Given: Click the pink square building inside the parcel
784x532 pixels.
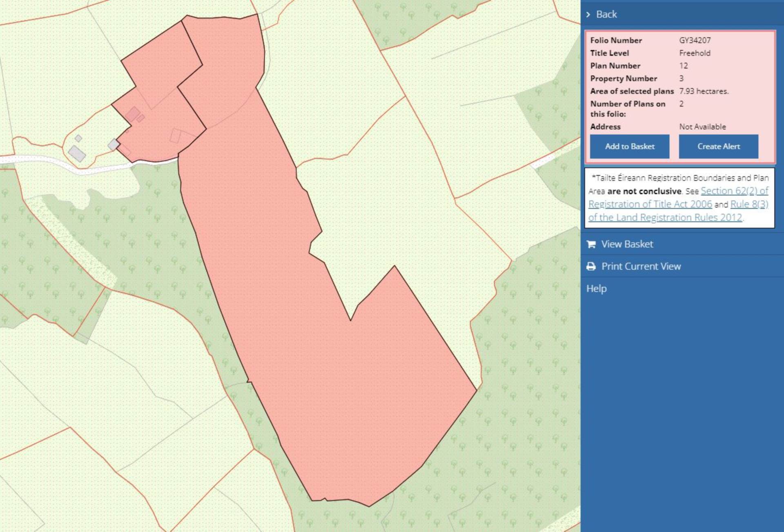Looking at the screenshot, I should coord(133,114).
